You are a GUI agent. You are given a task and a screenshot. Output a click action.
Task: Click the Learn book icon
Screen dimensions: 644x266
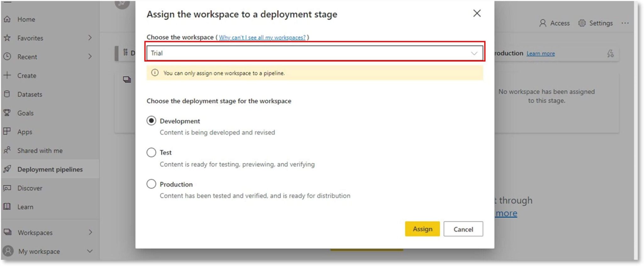point(7,207)
